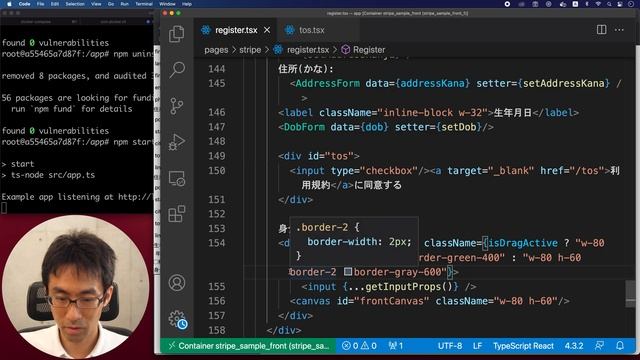
Task: Click the TypeScript version 4.3.2
Action: point(574,346)
